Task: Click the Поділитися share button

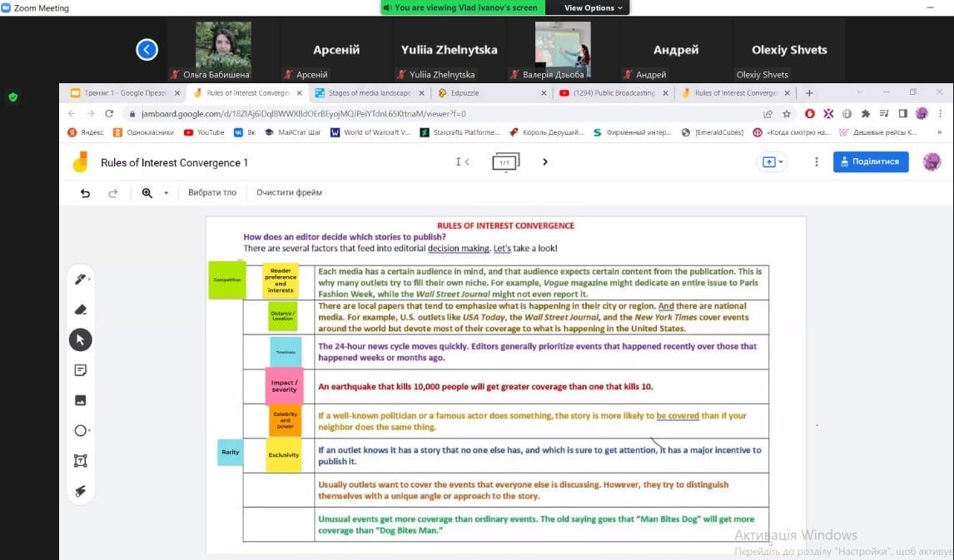Action: pyautogui.click(x=870, y=162)
